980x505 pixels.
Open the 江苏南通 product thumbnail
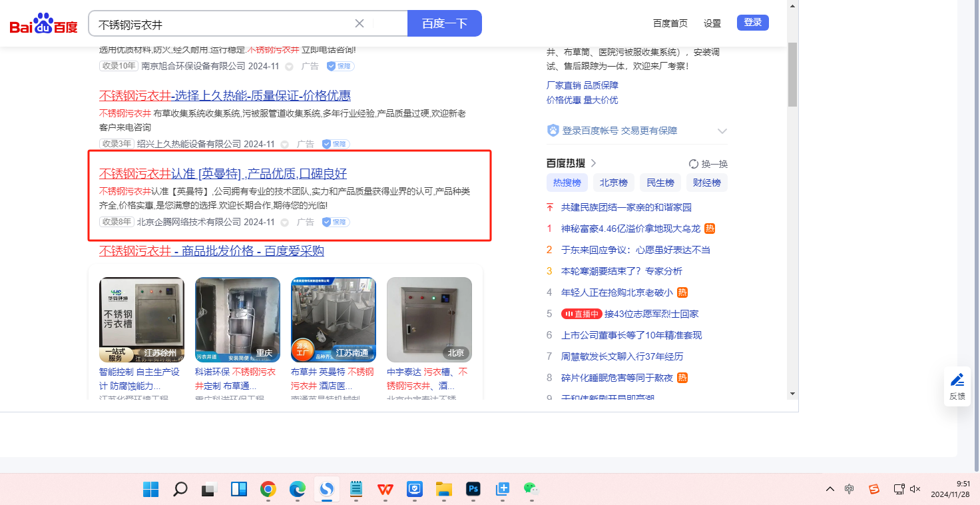(334, 320)
